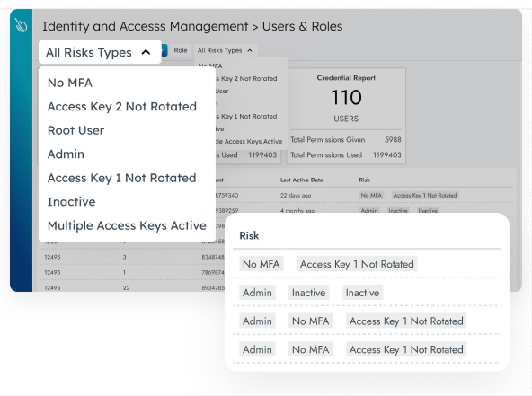Image resolution: width=532 pixels, height=396 pixels.
Task: Choose Access Key 2 Not Rotated option
Action: tap(122, 107)
